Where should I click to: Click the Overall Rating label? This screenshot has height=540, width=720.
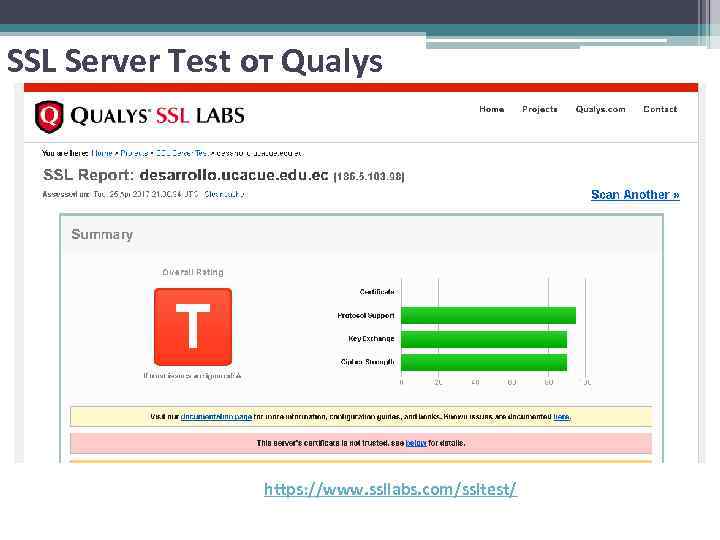193,272
